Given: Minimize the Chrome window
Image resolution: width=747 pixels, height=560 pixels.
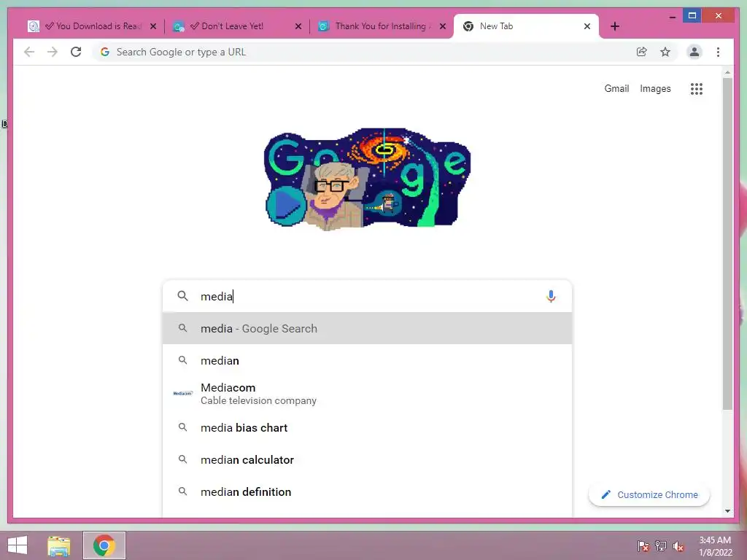Looking at the screenshot, I should click(672, 17).
